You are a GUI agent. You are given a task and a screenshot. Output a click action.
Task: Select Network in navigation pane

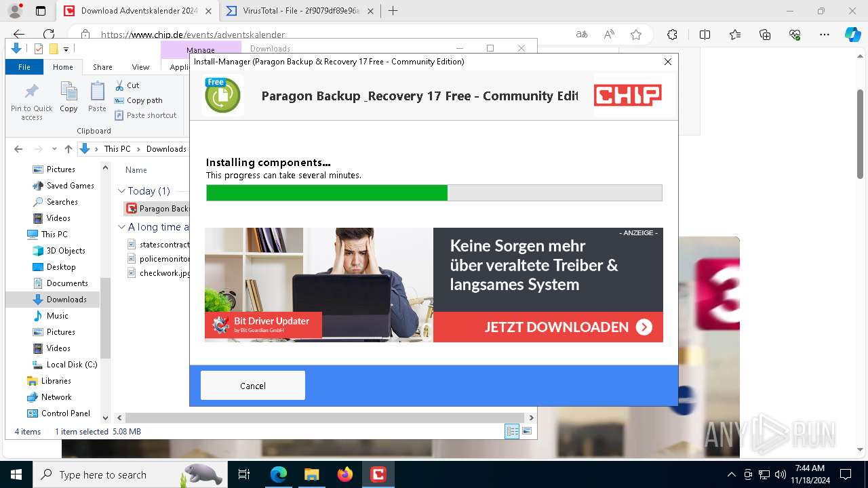[49, 397]
